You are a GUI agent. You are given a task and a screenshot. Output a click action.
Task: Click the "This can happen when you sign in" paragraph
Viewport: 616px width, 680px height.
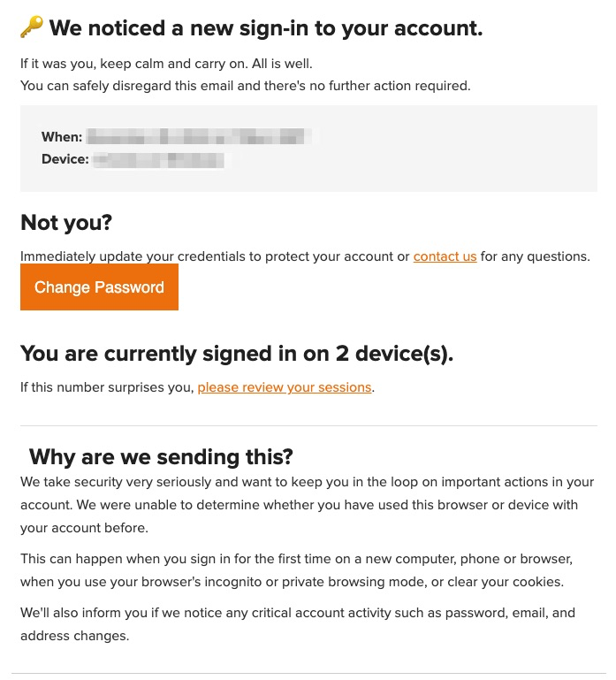(x=296, y=570)
